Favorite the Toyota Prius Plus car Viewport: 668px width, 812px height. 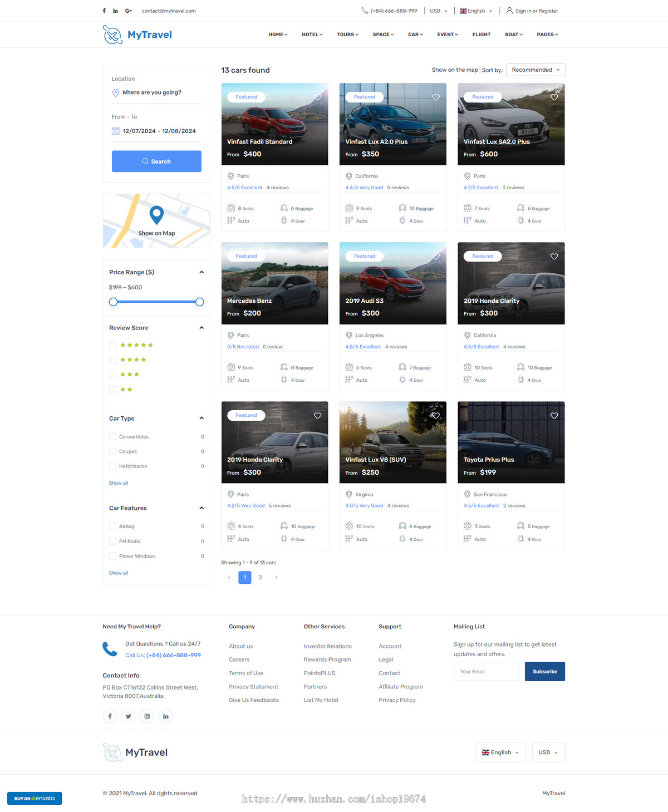554,416
